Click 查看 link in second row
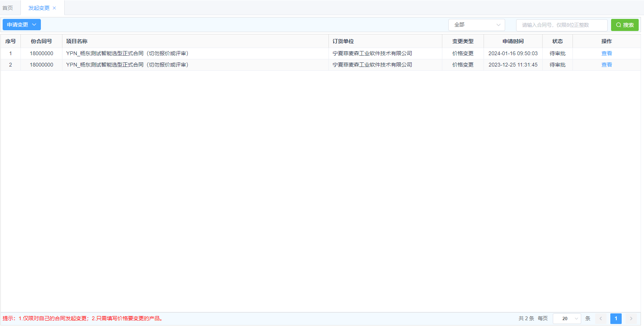Screen dimensions: 644x327 (x=606, y=65)
